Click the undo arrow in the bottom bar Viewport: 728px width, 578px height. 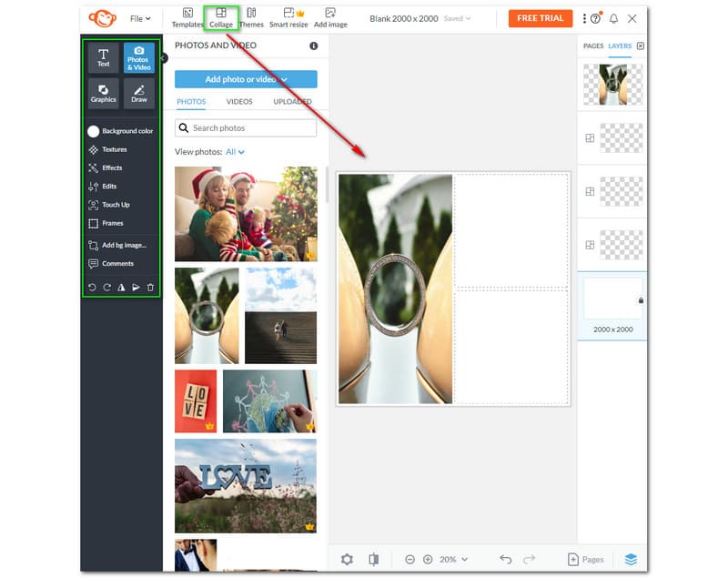click(506, 560)
